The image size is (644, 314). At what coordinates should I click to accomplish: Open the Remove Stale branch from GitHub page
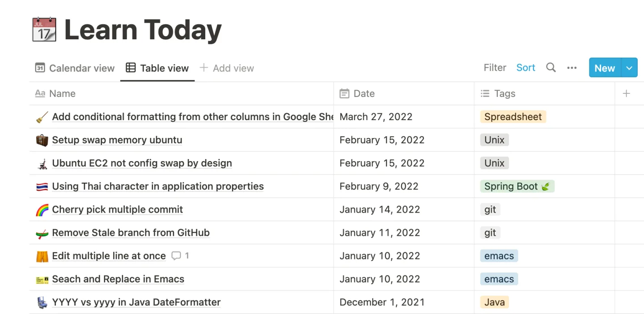pos(131,233)
